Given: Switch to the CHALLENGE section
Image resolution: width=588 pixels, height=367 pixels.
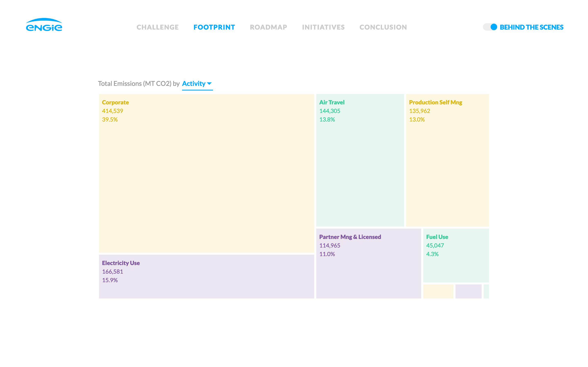Looking at the screenshot, I should pyautogui.click(x=157, y=27).
